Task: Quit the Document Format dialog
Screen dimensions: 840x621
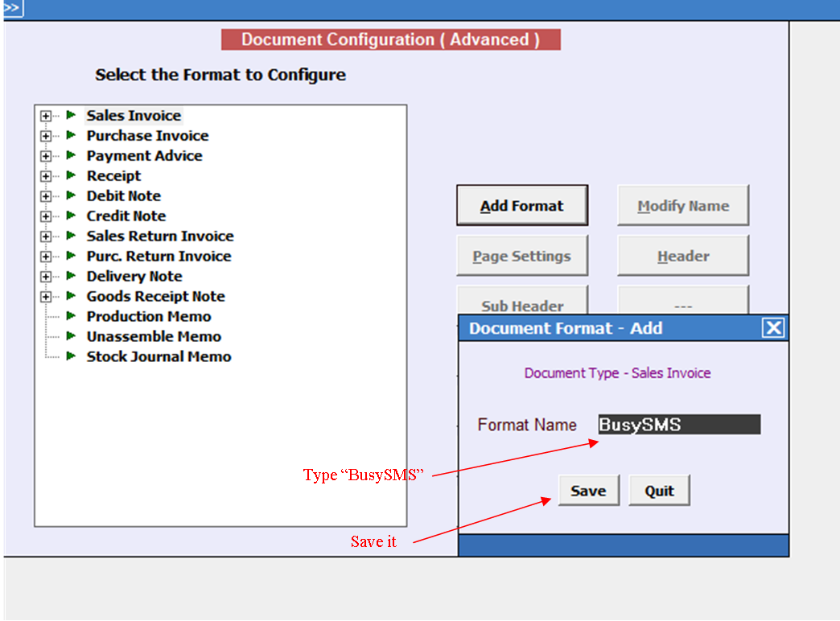Action: coord(659,490)
